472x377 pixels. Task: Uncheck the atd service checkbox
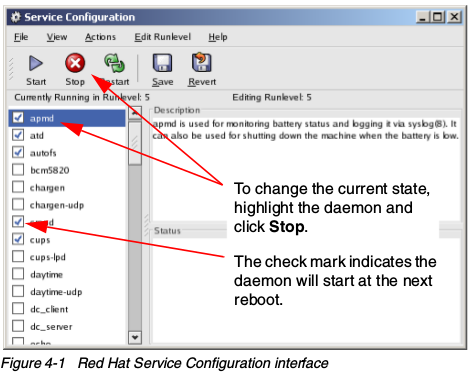18,135
